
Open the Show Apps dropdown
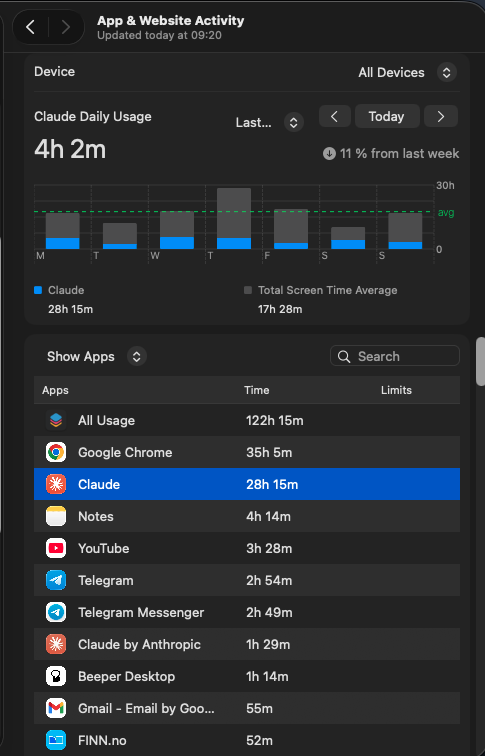pos(137,356)
